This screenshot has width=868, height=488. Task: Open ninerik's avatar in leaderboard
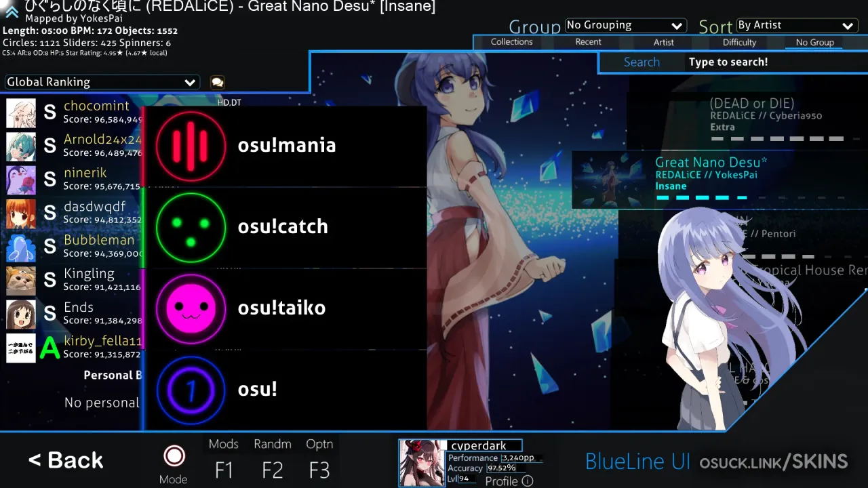coord(21,180)
